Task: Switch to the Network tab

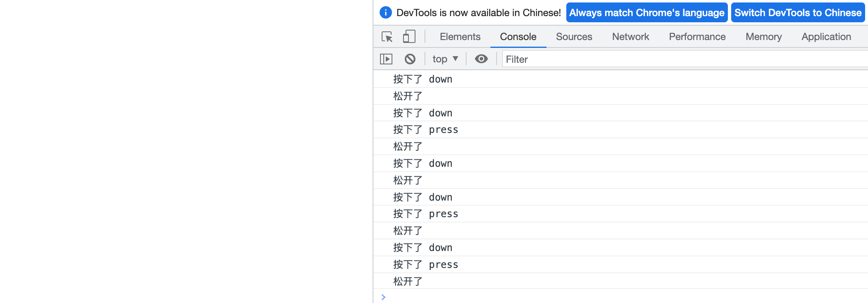Action: pos(630,37)
